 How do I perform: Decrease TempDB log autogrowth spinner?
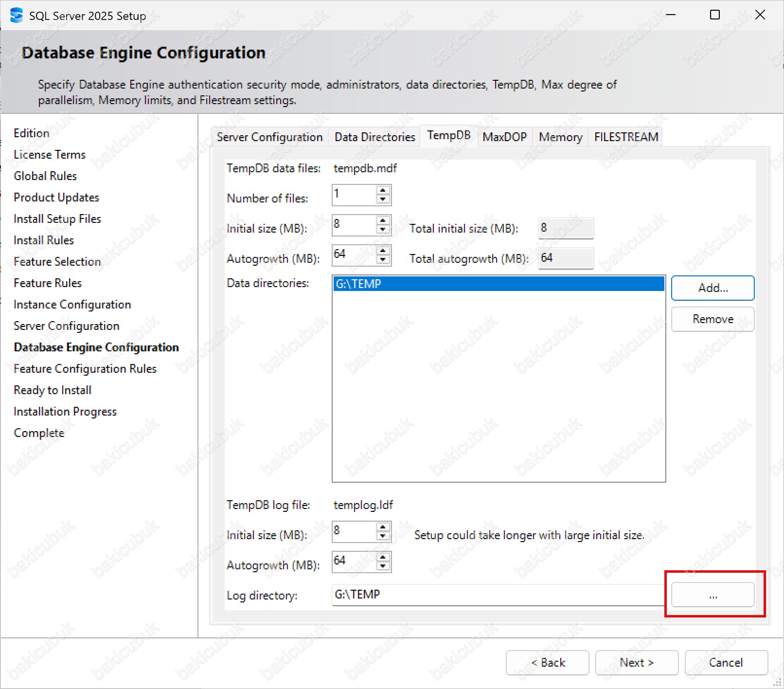[x=383, y=566]
